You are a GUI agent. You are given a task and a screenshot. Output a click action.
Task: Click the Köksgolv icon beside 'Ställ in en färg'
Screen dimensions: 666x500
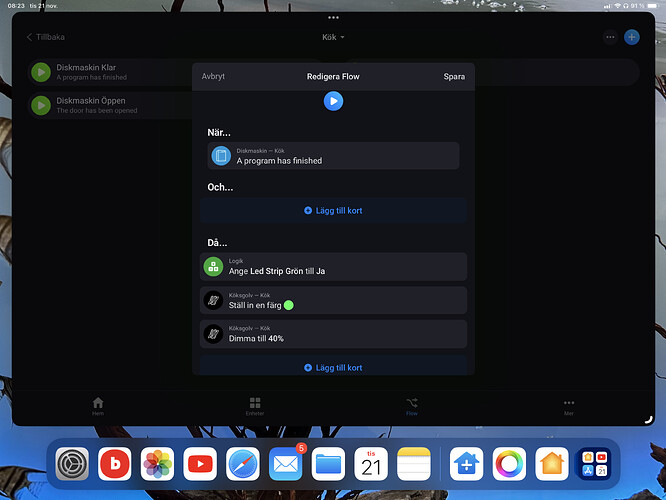coord(213,300)
